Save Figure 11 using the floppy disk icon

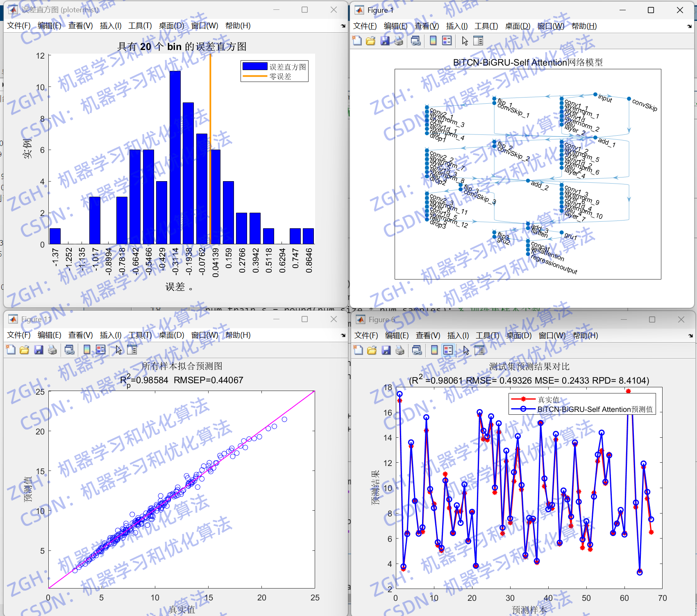click(39, 350)
